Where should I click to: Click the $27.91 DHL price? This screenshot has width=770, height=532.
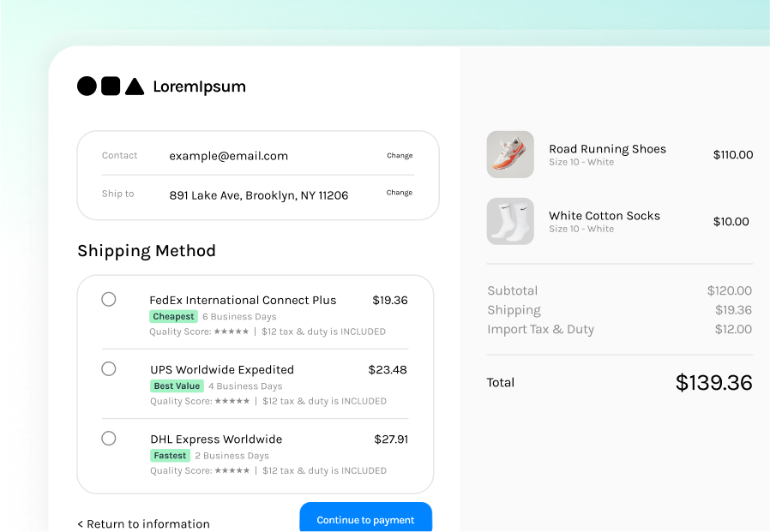click(x=391, y=439)
